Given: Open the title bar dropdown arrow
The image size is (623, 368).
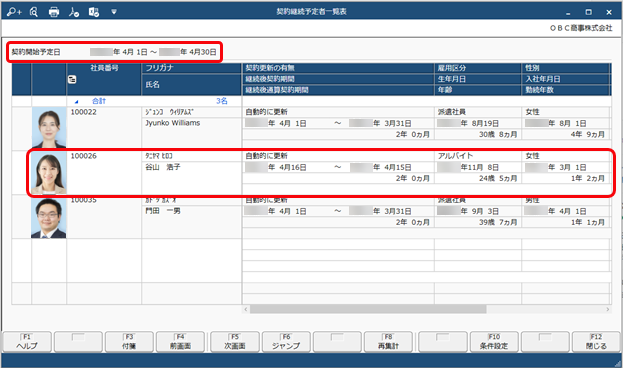Looking at the screenshot, I should point(114,12).
